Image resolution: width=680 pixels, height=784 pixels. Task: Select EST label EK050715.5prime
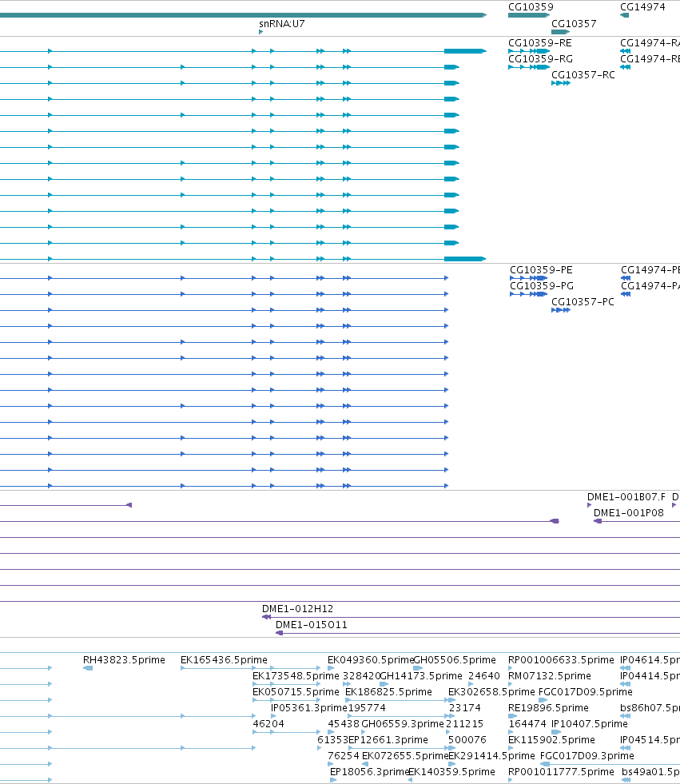point(296,692)
